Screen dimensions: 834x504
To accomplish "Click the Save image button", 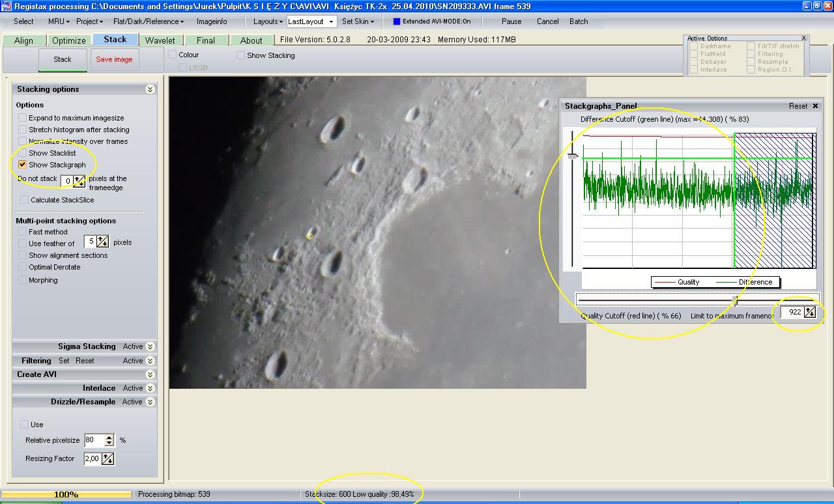I will click(x=114, y=59).
